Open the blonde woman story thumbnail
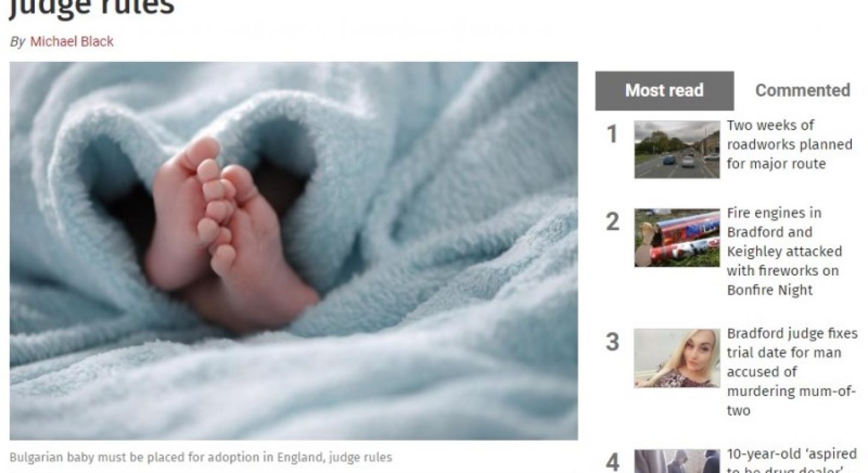868x473 pixels. pos(677,358)
